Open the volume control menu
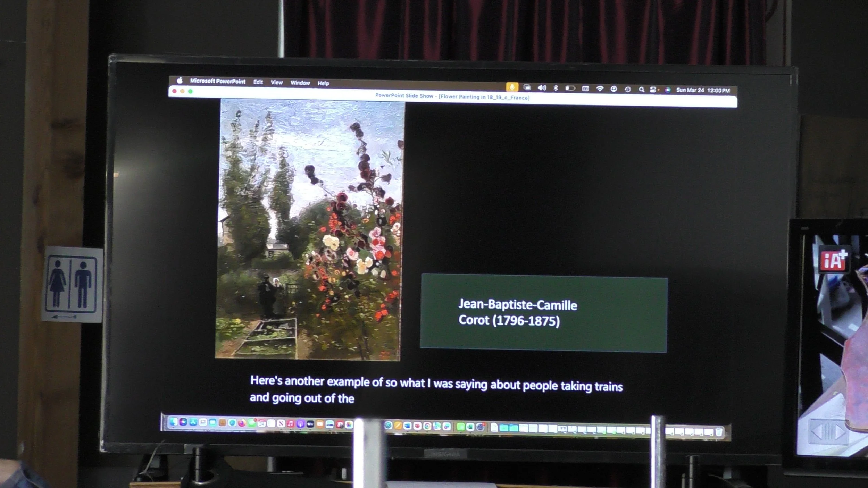868x488 pixels. (x=542, y=87)
